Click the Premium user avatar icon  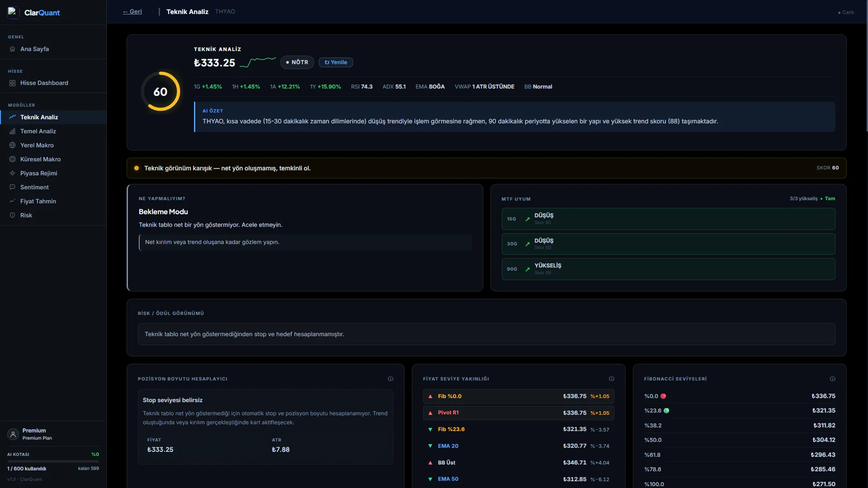click(x=13, y=434)
